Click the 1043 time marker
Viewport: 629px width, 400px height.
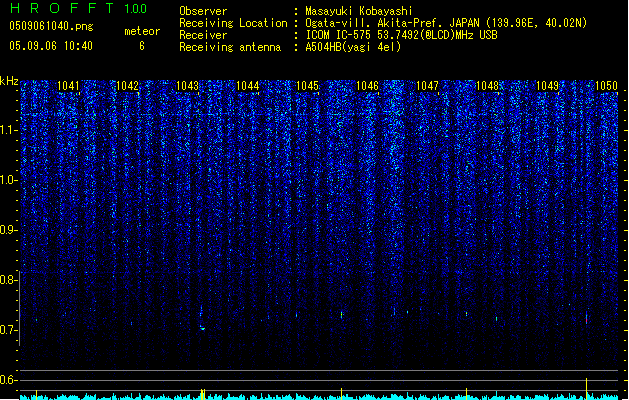(187, 85)
